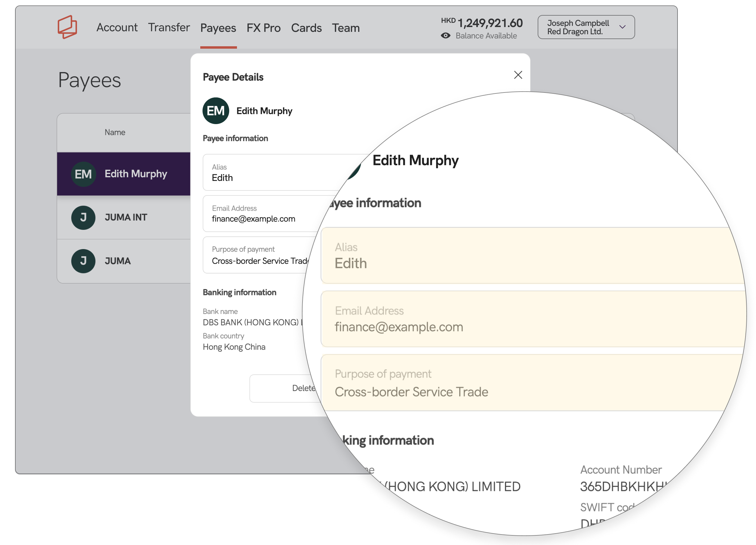Navigate to the Team tab
The height and width of the screenshot is (545, 756).
(x=346, y=28)
